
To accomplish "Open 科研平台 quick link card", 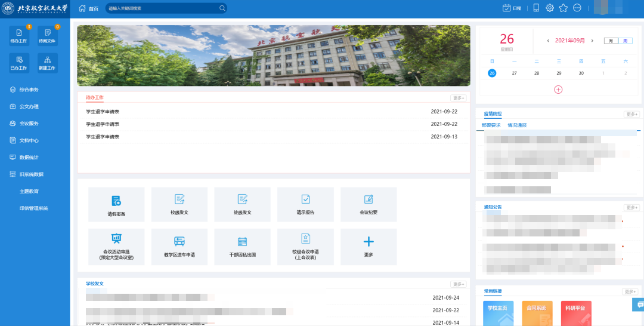I will pos(576,313).
